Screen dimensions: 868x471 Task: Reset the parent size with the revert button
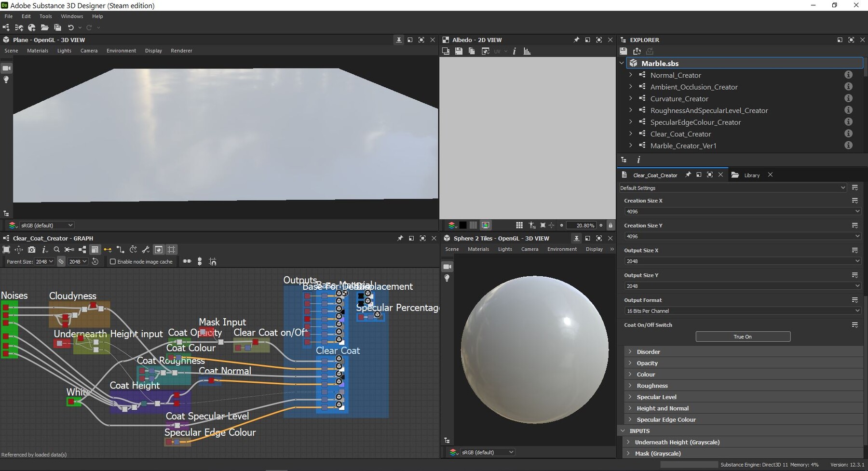pyautogui.click(x=95, y=261)
